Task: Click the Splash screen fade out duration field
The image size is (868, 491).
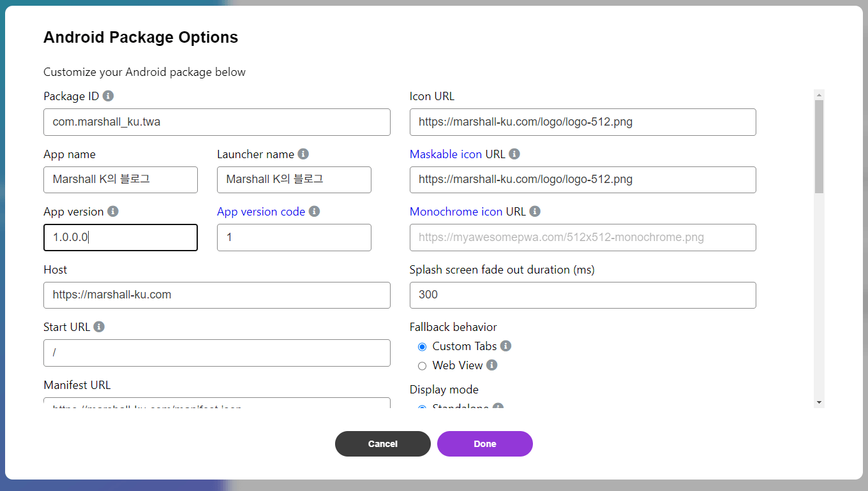Action: 582,295
